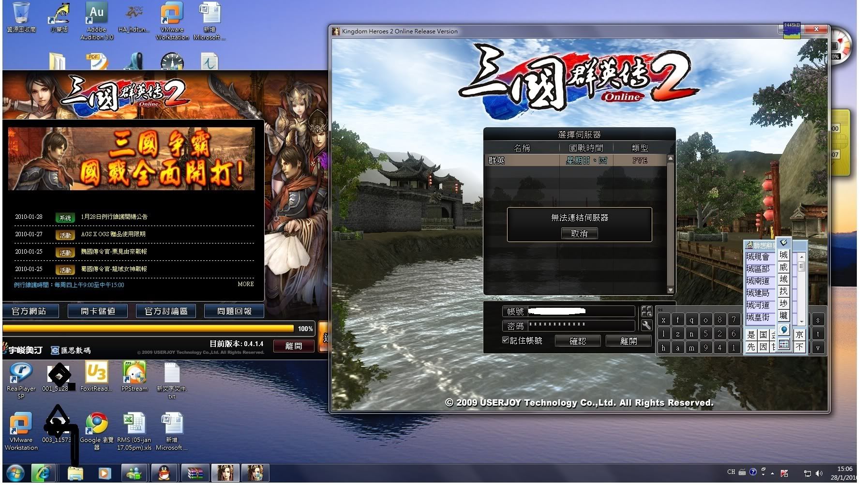Open Windows Explorer folder on taskbar
The height and width of the screenshot is (485, 868).
[x=75, y=473]
